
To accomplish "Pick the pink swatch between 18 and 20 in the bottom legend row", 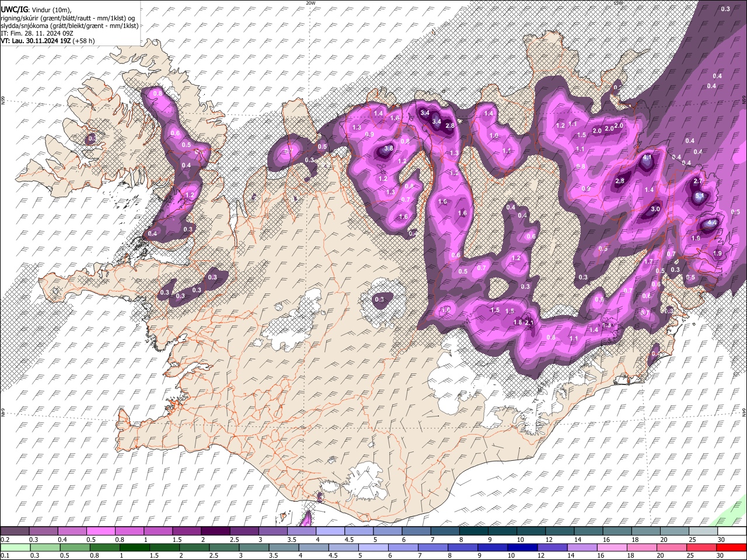I will [x=641, y=547].
